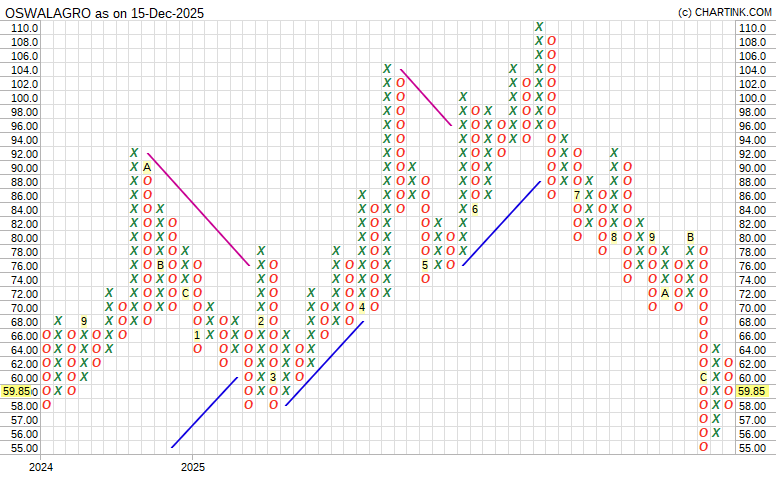Click month marker 1 in the chart
This screenshot has width=778, height=484.
pos(197,335)
